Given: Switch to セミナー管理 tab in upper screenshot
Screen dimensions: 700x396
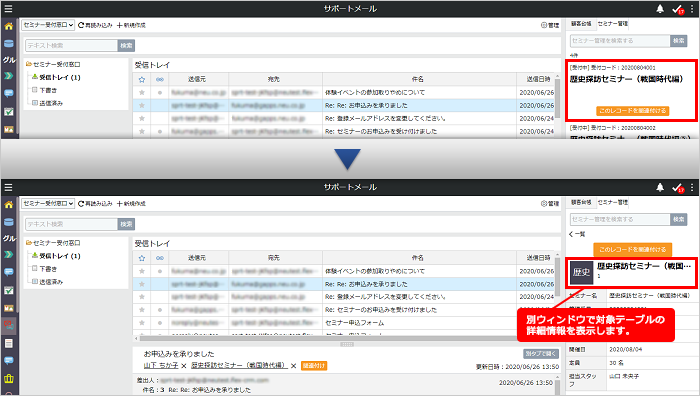Looking at the screenshot, I should (x=612, y=24).
